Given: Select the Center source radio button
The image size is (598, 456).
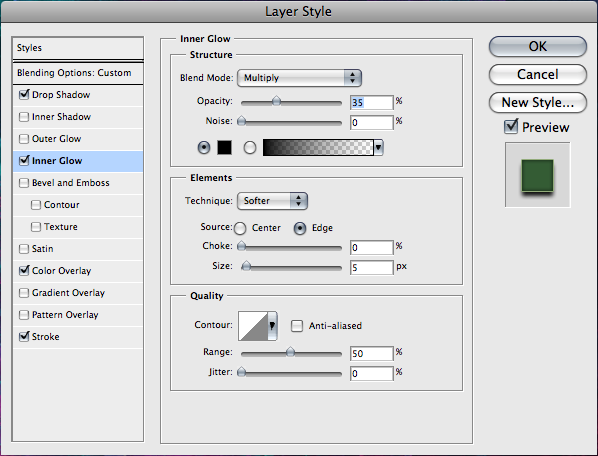Looking at the screenshot, I should pyautogui.click(x=240, y=228).
